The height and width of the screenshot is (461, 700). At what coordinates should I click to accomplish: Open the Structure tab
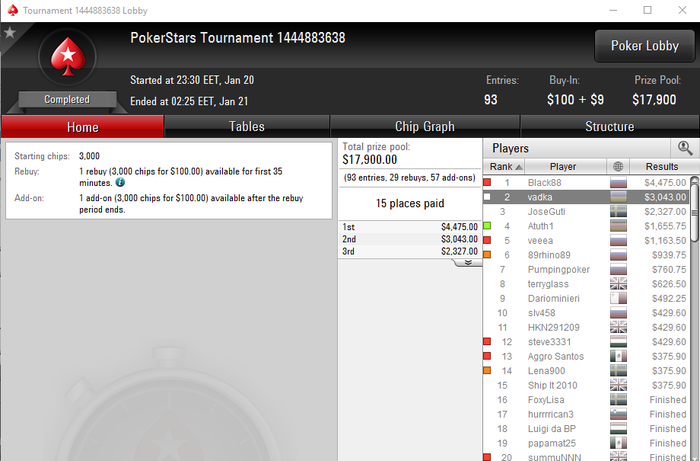[609, 127]
